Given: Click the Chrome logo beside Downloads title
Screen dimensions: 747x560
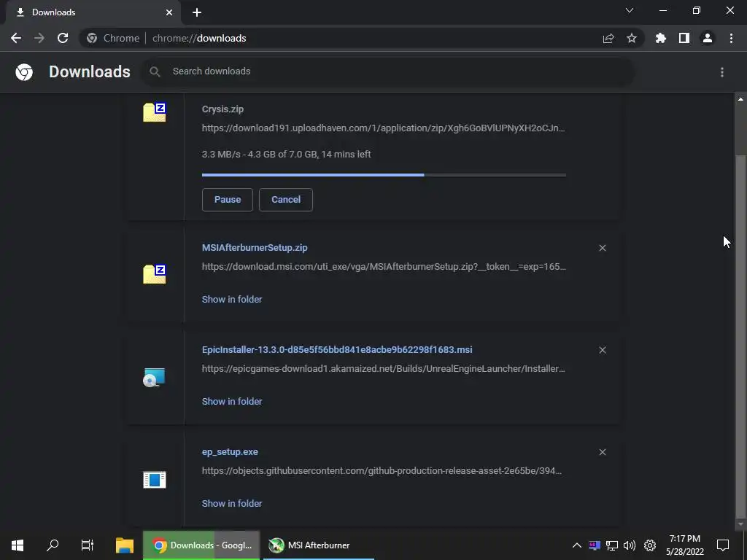Looking at the screenshot, I should (24, 72).
